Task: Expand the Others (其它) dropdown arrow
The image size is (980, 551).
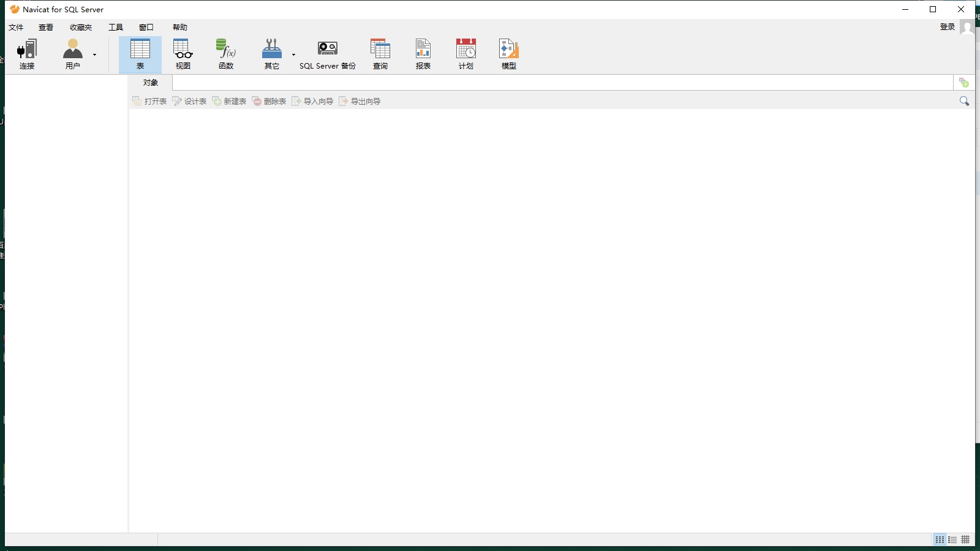Action: point(294,54)
